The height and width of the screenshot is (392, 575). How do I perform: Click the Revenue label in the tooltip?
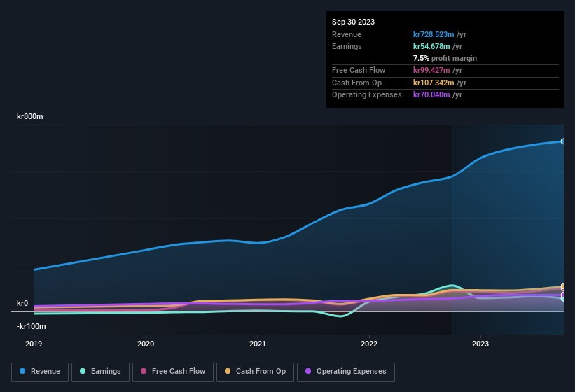(347, 34)
